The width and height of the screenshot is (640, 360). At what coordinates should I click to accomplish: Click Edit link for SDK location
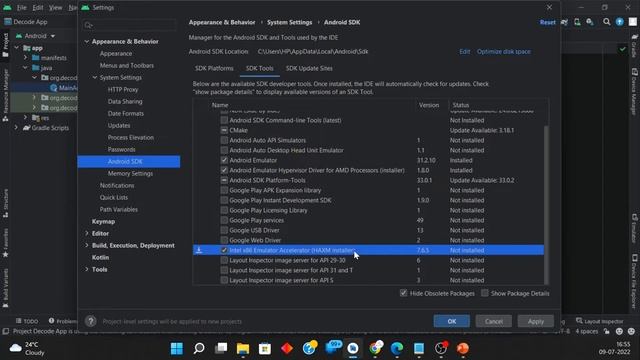point(464,51)
